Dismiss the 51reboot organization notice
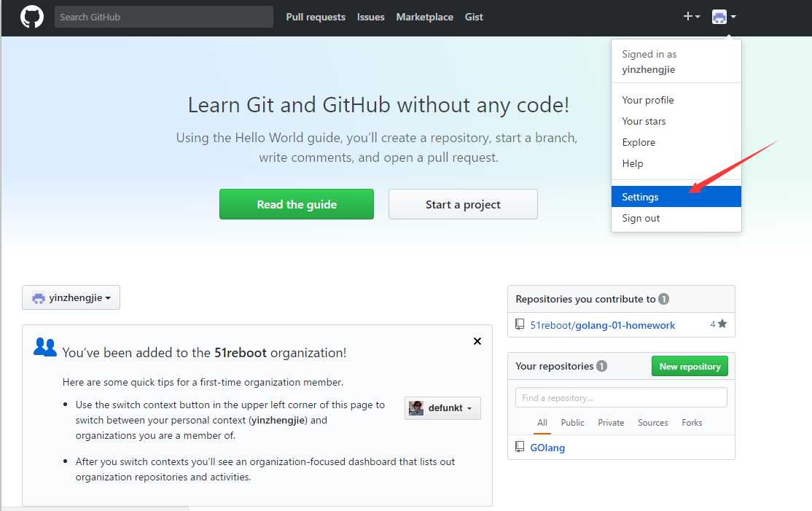 pos(477,341)
